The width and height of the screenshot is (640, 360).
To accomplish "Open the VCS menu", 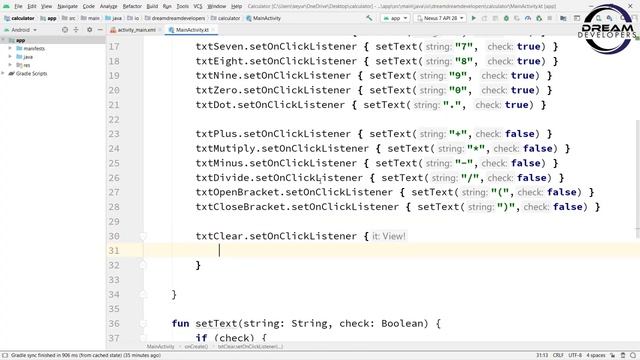I will [198, 6].
